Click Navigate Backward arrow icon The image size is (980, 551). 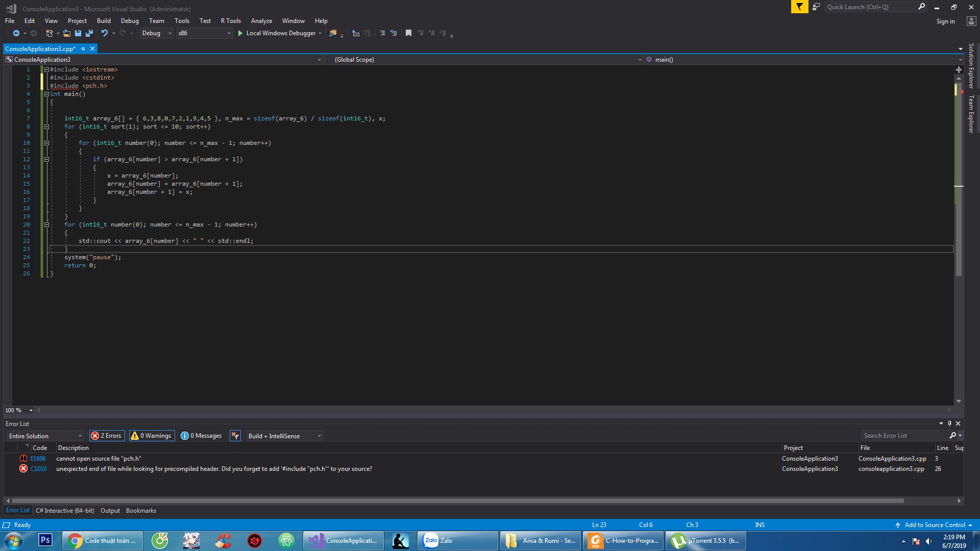tap(16, 33)
